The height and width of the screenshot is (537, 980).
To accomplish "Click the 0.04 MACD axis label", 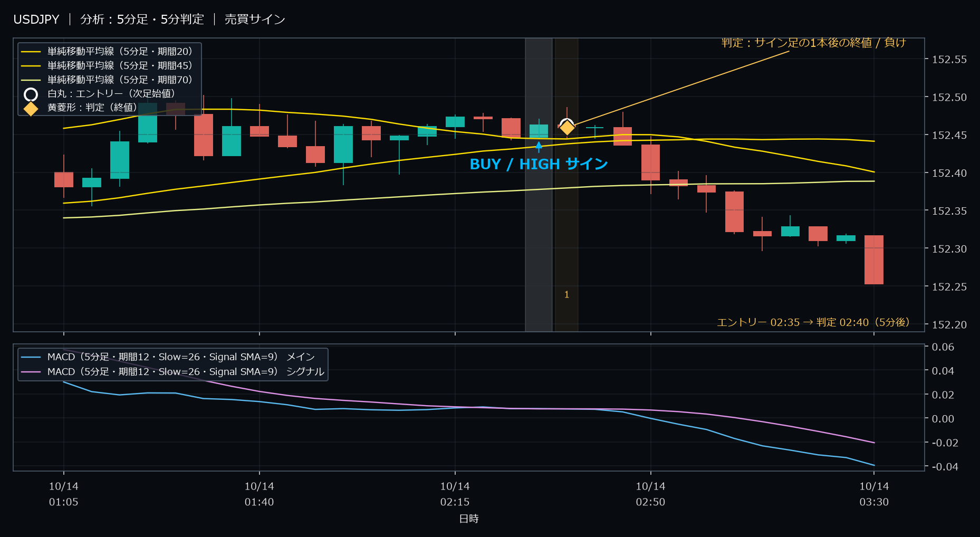I will [x=943, y=371].
